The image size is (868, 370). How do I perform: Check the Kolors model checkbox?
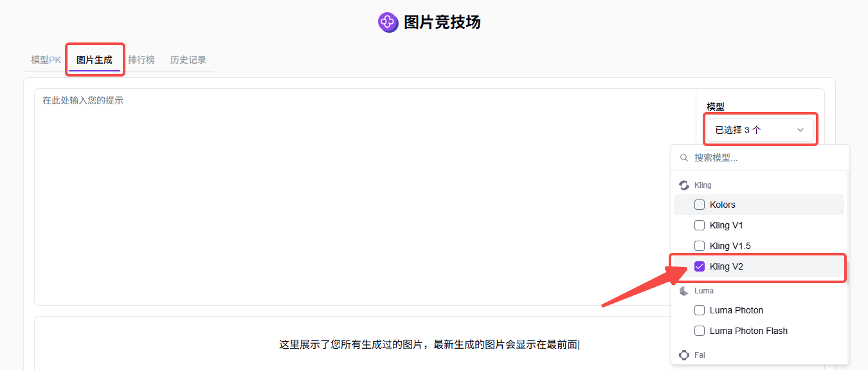(700, 205)
